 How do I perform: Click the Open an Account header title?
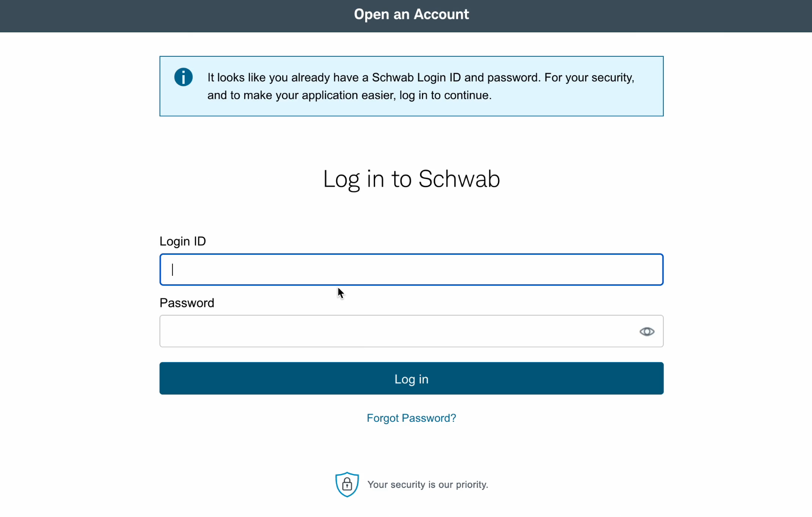(x=411, y=15)
